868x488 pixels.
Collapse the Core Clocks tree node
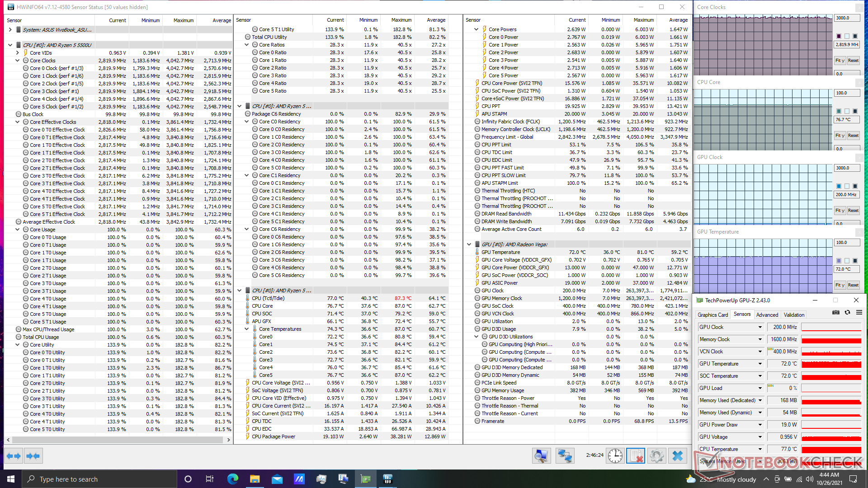18,61
